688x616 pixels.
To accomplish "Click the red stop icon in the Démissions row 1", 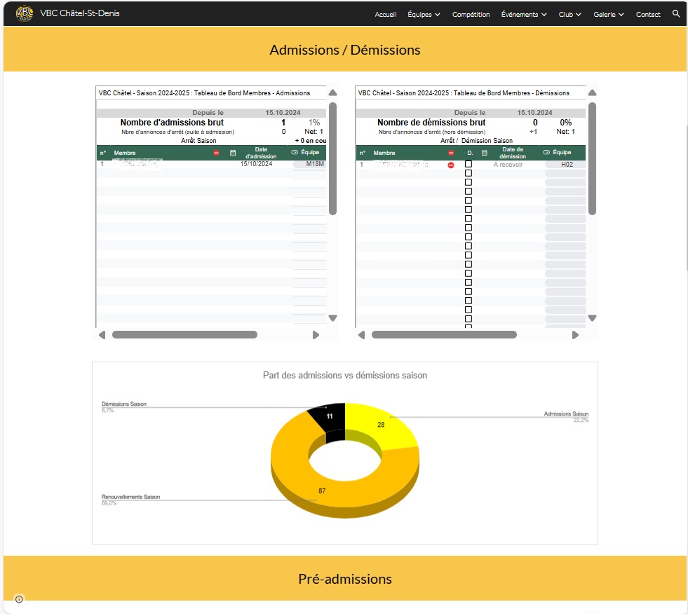I will (x=451, y=165).
